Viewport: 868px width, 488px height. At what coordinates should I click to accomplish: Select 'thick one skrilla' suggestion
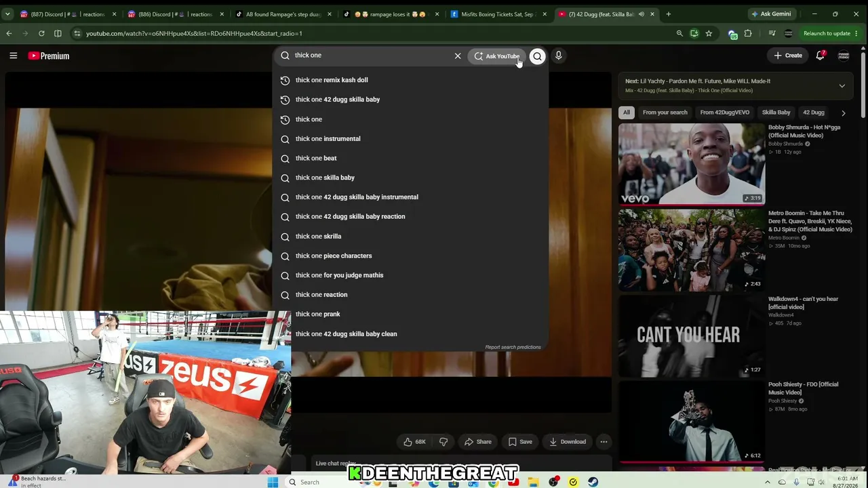[411, 237]
